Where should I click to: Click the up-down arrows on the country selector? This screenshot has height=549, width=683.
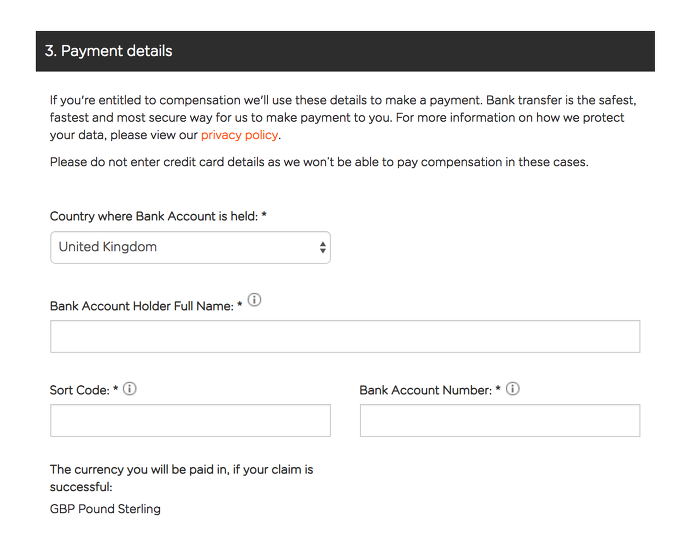tap(322, 247)
